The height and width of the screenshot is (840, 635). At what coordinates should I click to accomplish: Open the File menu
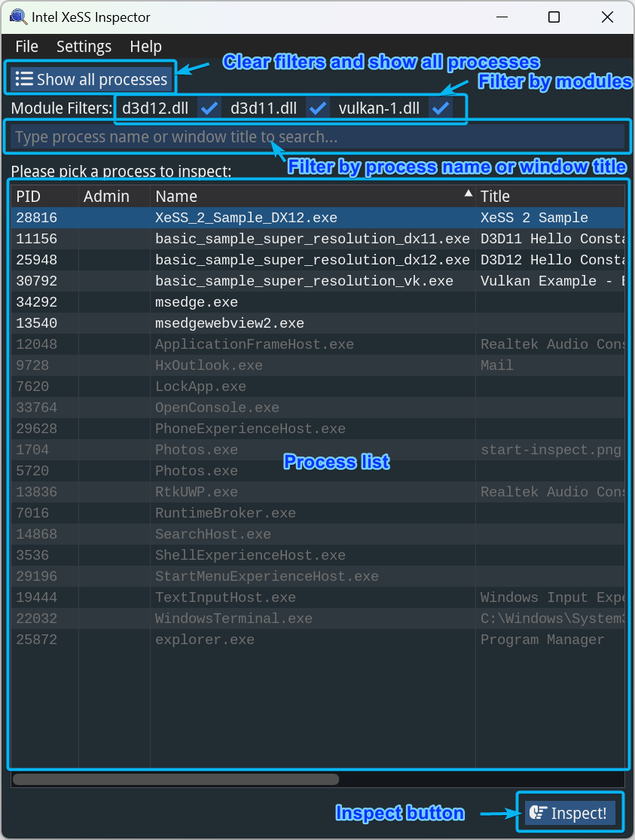pyautogui.click(x=27, y=47)
